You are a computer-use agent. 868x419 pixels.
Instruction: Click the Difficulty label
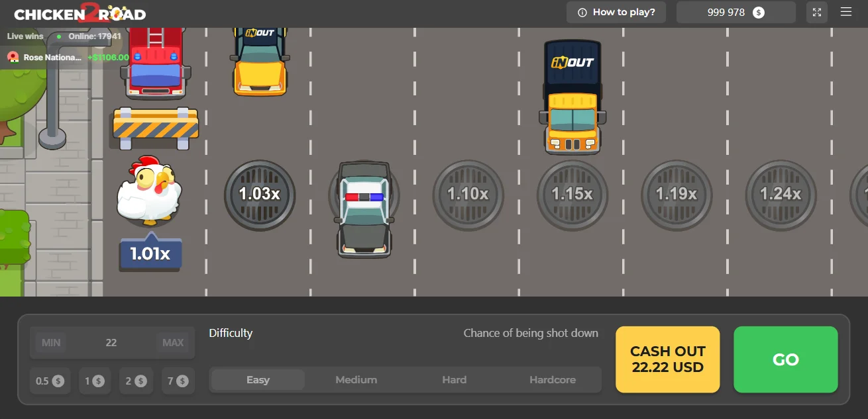(231, 333)
